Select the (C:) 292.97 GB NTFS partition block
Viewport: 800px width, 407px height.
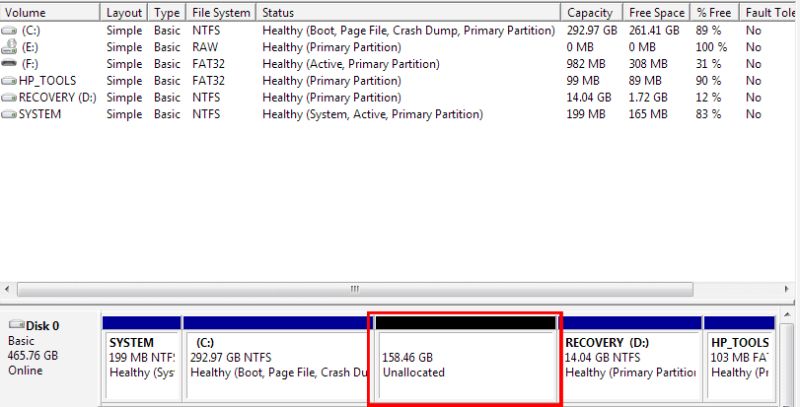[278, 359]
